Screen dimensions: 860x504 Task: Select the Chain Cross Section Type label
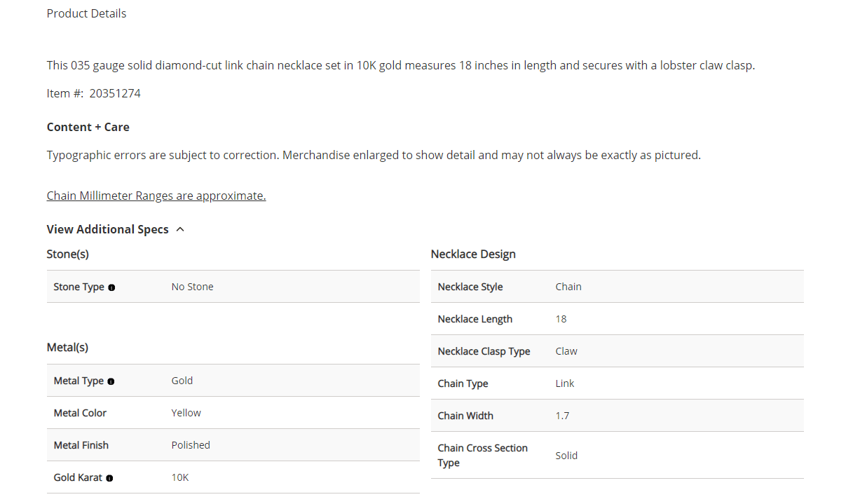pos(482,455)
